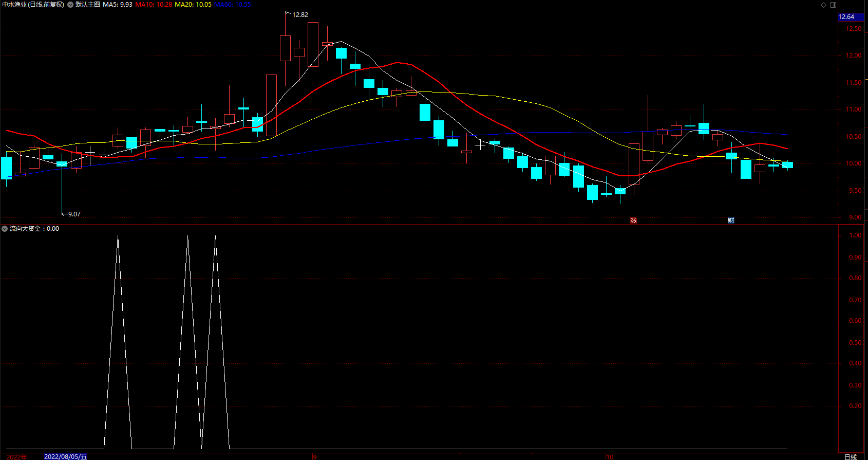This screenshot has height=460, width=868.
Task: Click the 11.00 price axis label
Action: (854, 109)
